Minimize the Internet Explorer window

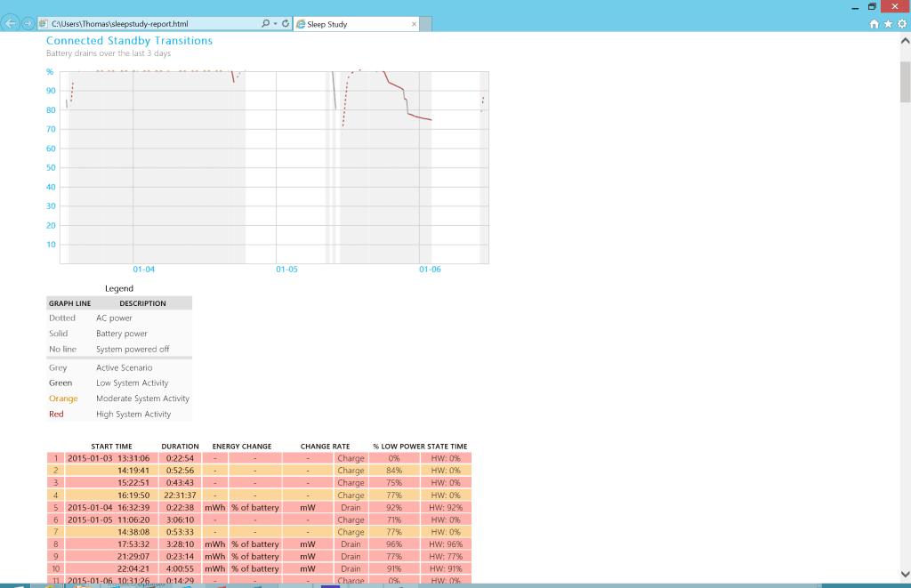point(855,7)
